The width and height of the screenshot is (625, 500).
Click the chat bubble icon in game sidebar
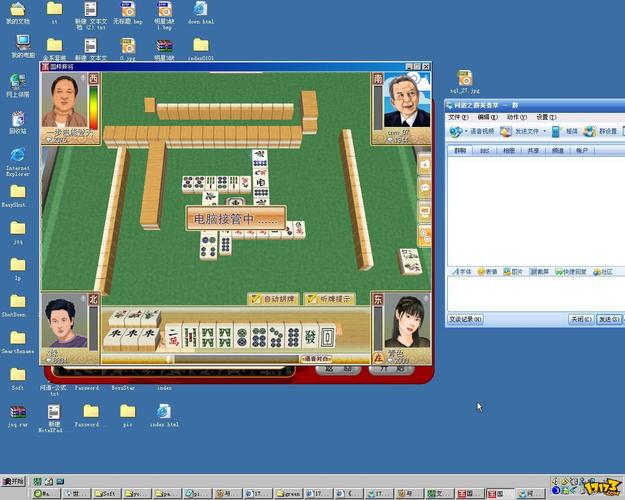pos(425,188)
